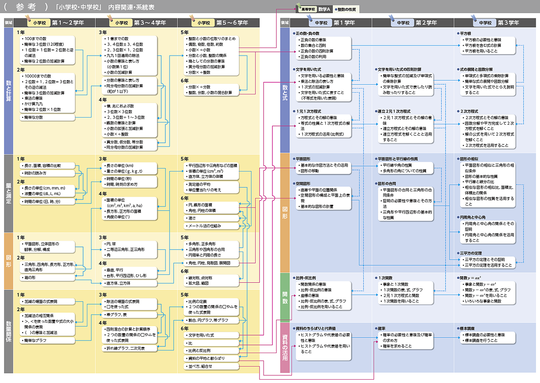Click the pushpin icon on 小学校 第3〜4学年 header
This screenshot has width=540, height=383.
point(110,18)
